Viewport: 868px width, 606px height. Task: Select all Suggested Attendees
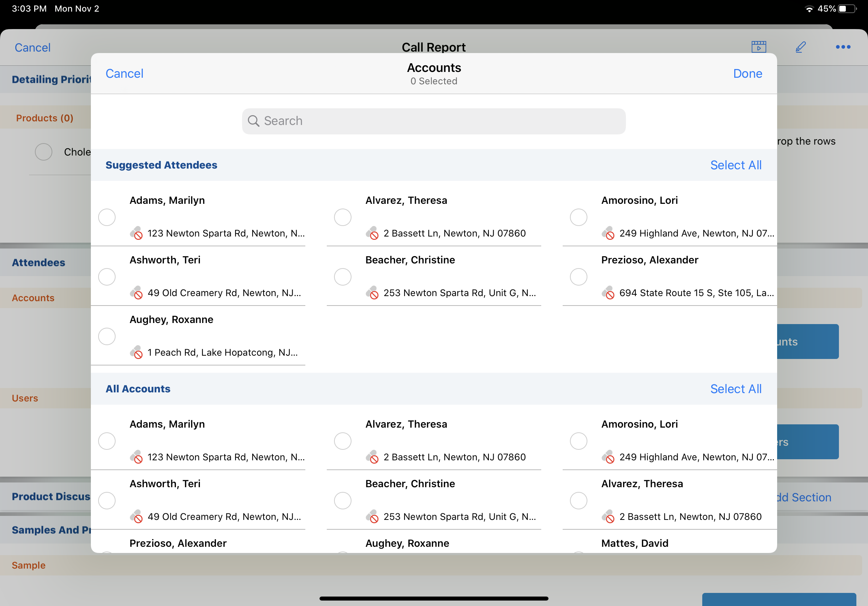pos(735,165)
